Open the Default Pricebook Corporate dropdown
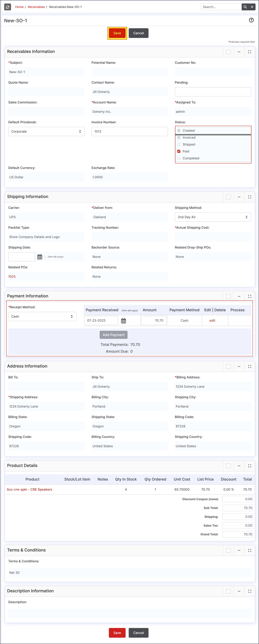Image resolution: width=259 pixels, height=644 pixels. (46, 131)
